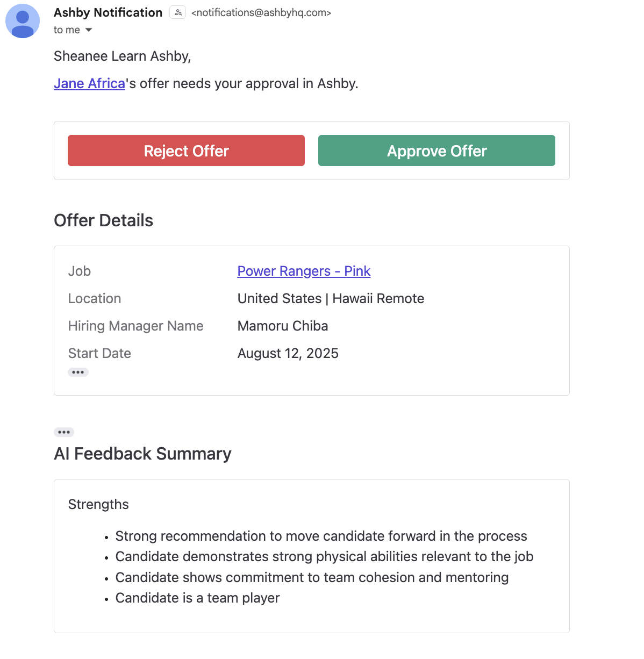The height and width of the screenshot is (659, 644).
Task: Click the August 12, 2025 start date
Action: click(x=288, y=353)
